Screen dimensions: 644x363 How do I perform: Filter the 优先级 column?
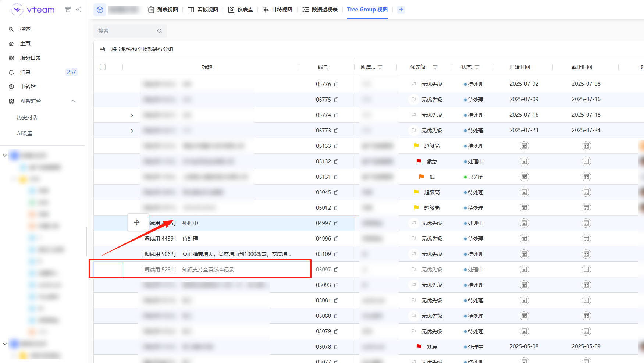(x=435, y=67)
